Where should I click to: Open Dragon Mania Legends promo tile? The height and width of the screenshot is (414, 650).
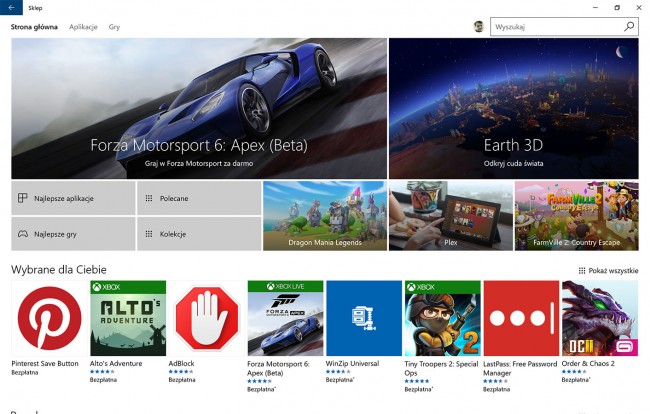[x=325, y=216]
